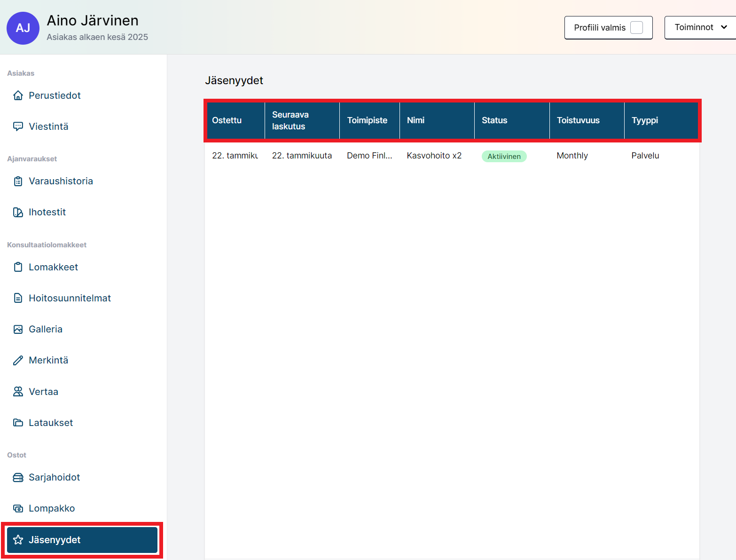Viewport: 736px width, 560px height.
Task: Go to Hoitosuunnitelmat in the sidebar
Action: (70, 298)
